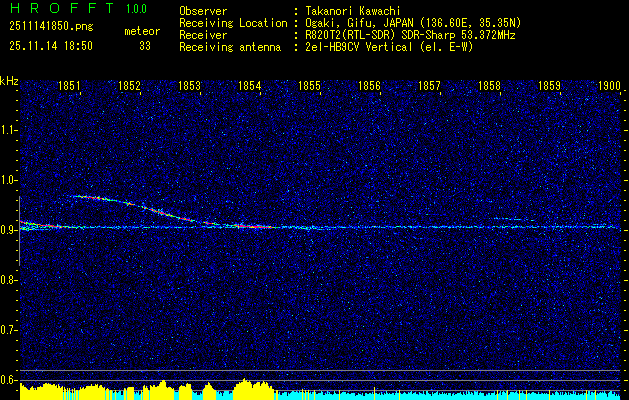
Task: Click the kHz axis unit label
Action: pos(9,81)
